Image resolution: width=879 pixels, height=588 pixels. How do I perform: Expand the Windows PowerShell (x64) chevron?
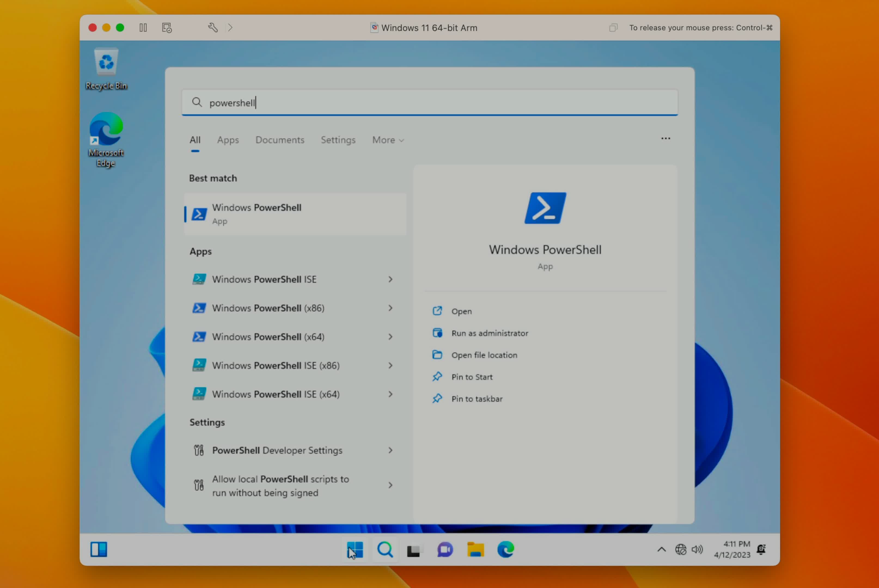(390, 337)
